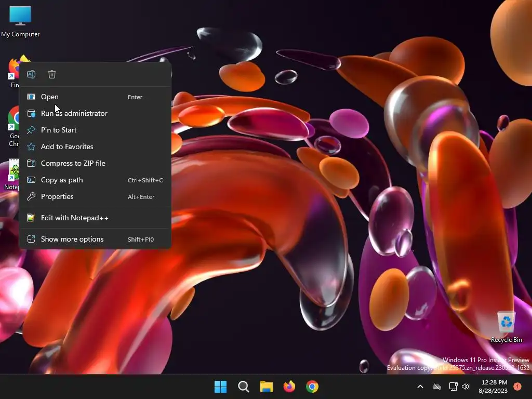Click Add to Favorites entry
The width and height of the screenshot is (532, 399).
click(95, 147)
